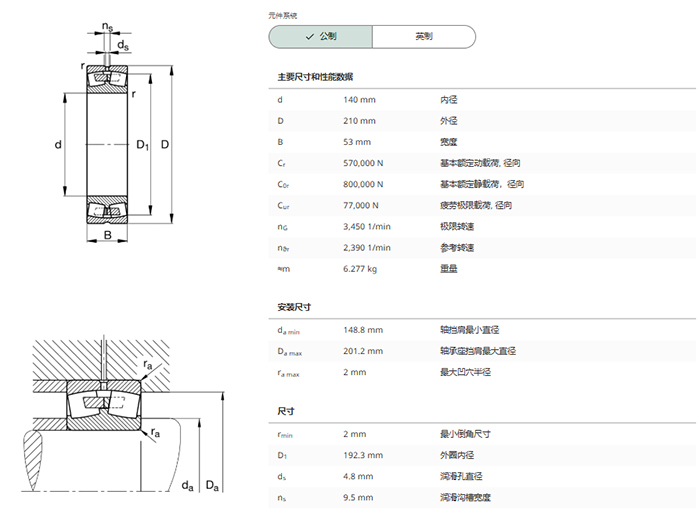The image size is (700, 520).
Task: Click the value 210 mm for outer diameter
Action: [359, 121]
